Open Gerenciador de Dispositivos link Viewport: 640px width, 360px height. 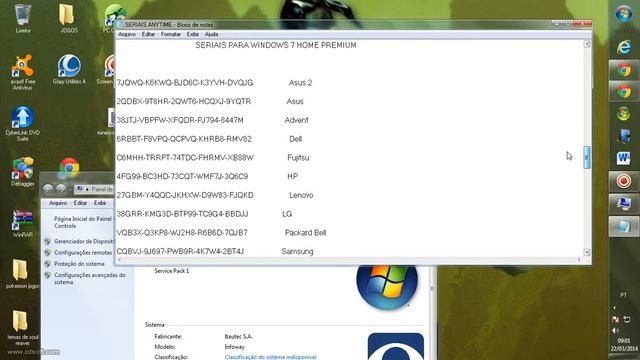click(84, 241)
